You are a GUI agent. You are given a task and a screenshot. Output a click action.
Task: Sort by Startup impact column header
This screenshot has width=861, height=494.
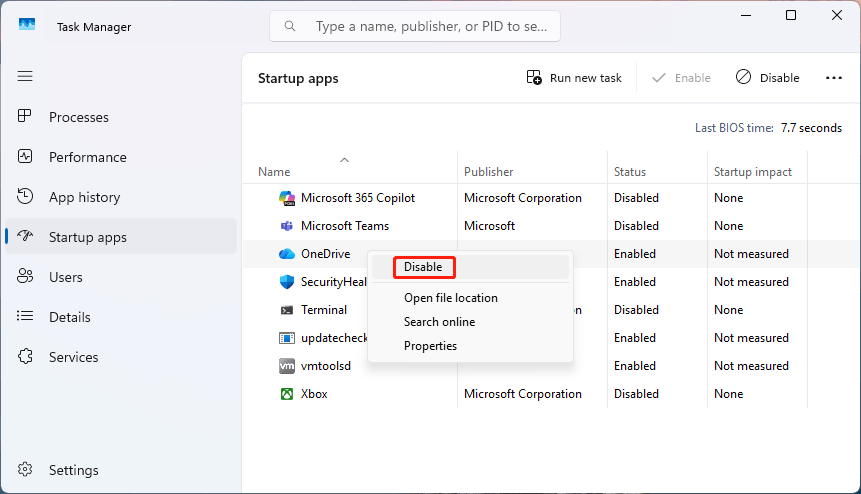pos(753,172)
